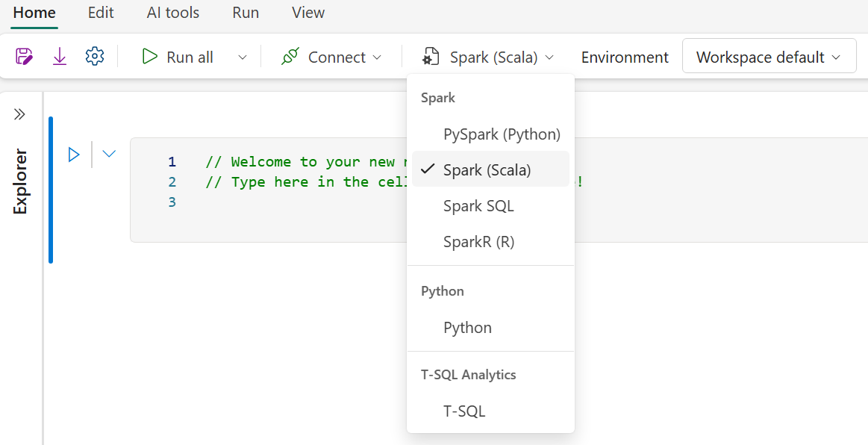Screen dimensions: 868x445
Task: Run the cell with play icon
Action: [74, 155]
